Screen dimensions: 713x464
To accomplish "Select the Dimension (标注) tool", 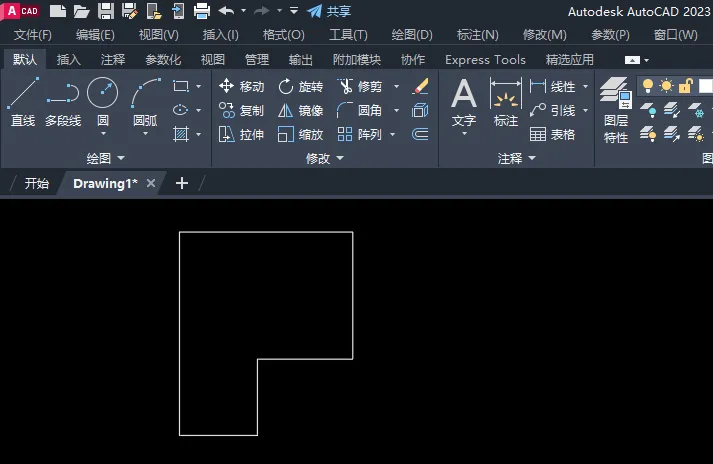I will pos(506,102).
